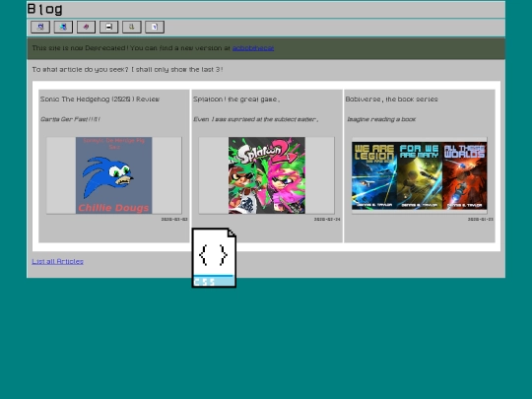Image resolution: width=532 pixels, height=399 pixels.
Task: Click 'Even I was surprised' subtitle text
Action: pyautogui.click(x=256, y=119)
